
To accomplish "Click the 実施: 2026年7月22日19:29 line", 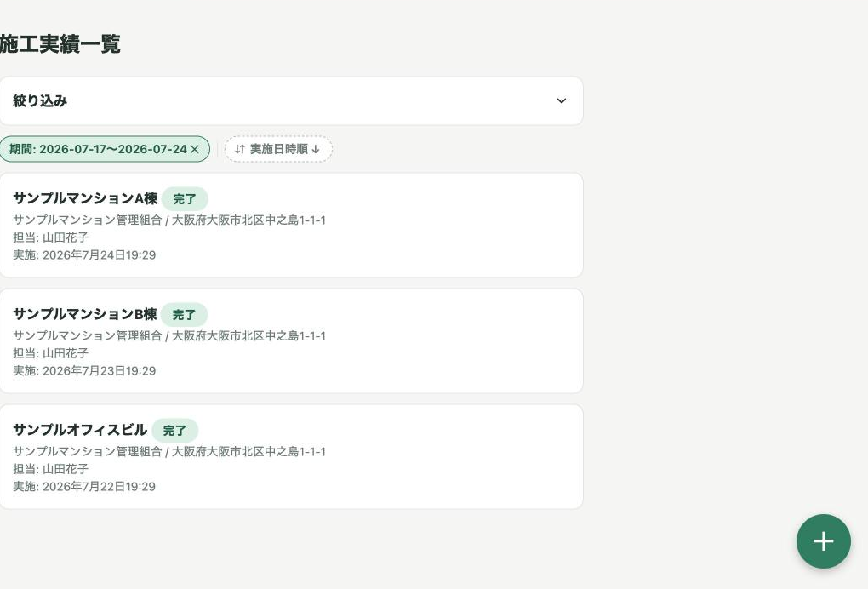I will click(x=84, y=487).
